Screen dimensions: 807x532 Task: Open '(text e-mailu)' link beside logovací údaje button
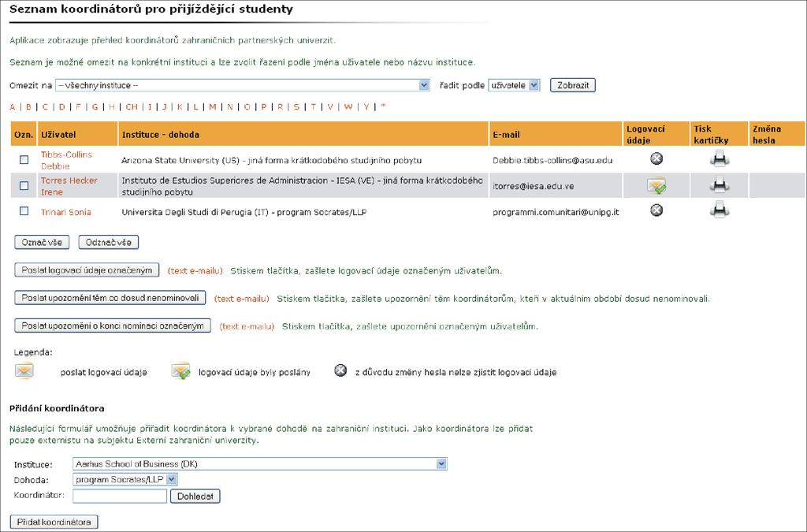coord(195,270)
